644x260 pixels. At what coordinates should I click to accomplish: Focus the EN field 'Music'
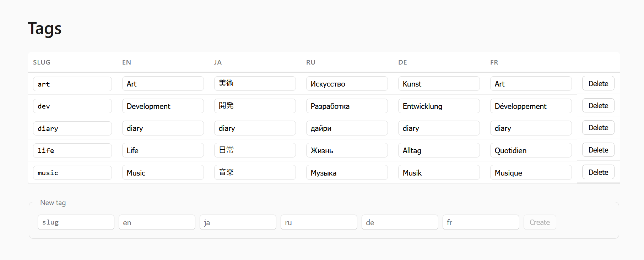pos(163,172)
